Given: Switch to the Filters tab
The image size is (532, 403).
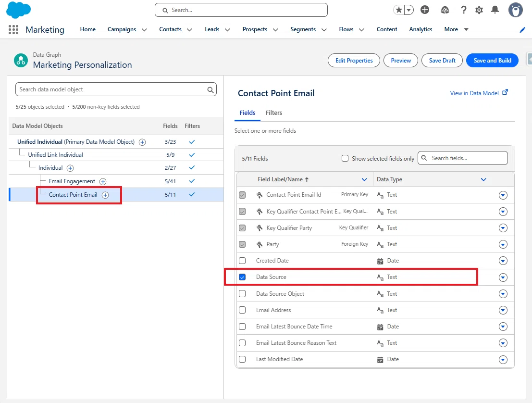Looking at the screenshot, I should point(274,113).
